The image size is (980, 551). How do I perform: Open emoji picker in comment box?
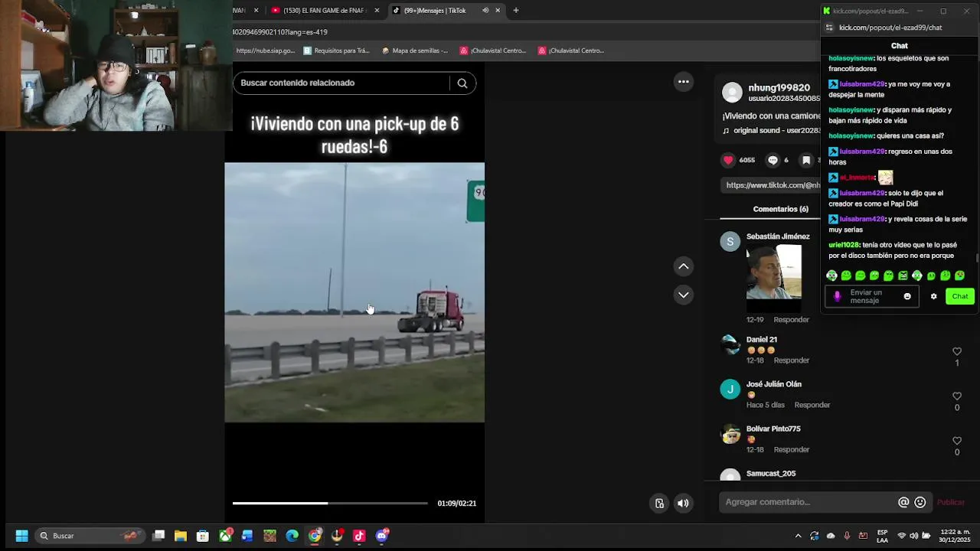click(920, 502)
